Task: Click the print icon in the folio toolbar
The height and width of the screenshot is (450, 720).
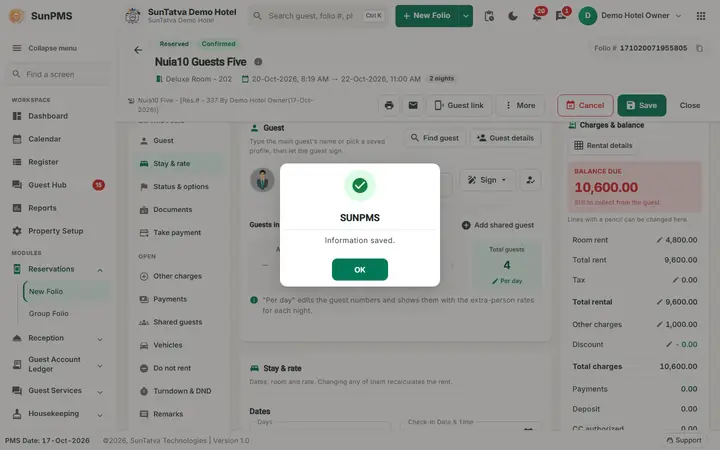Action: 389,105
